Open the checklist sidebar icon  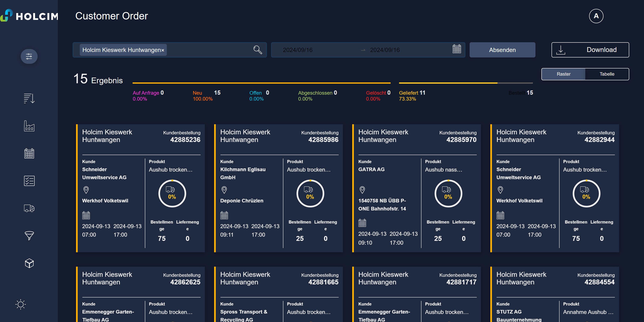(29, 181)
